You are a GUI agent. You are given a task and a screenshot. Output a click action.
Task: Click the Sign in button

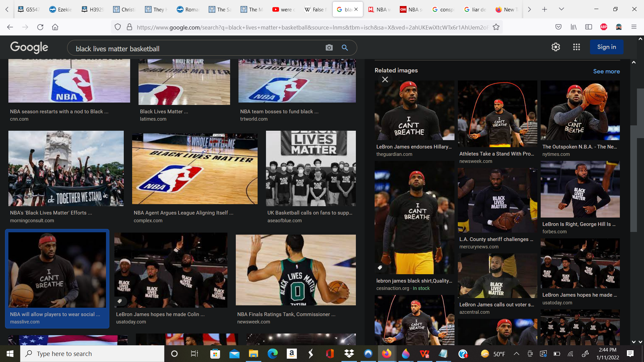point(606,47)
